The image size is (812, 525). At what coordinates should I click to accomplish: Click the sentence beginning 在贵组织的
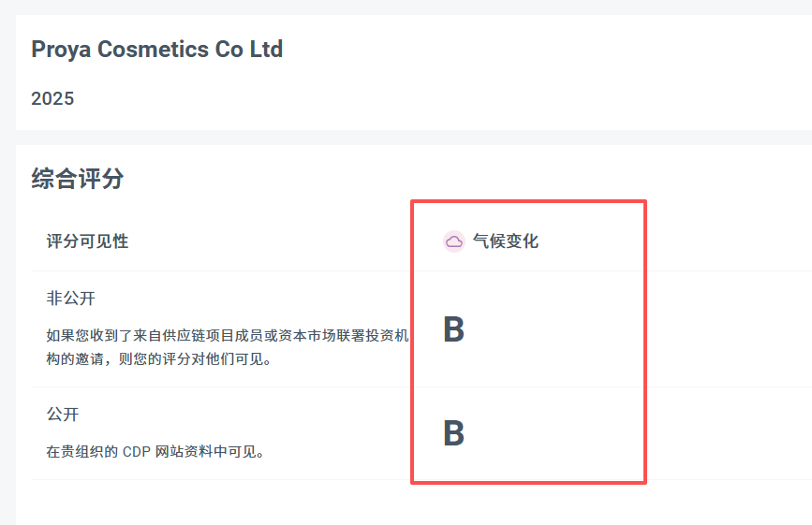(155, 452)
